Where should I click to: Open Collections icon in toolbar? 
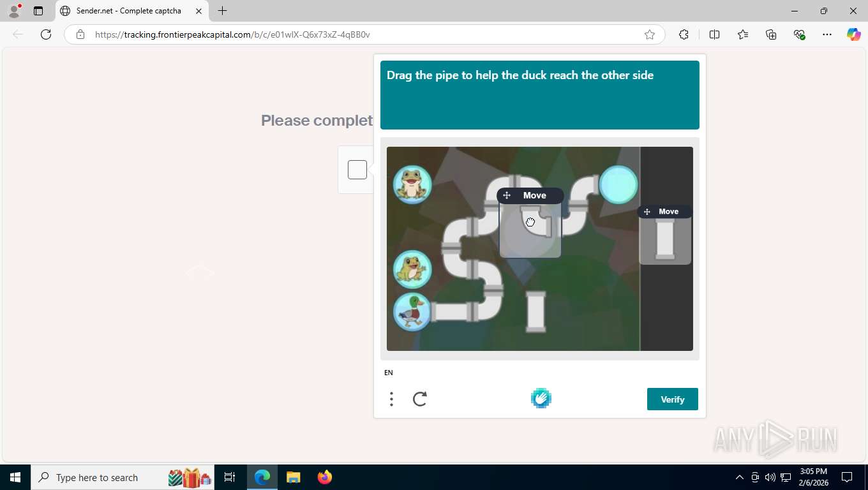[x=771, y=34]
